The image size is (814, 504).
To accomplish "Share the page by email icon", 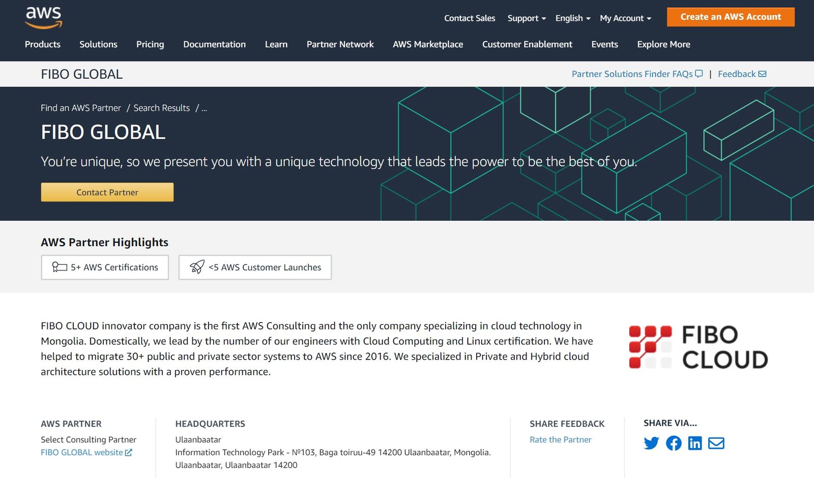I will point(716,443).
